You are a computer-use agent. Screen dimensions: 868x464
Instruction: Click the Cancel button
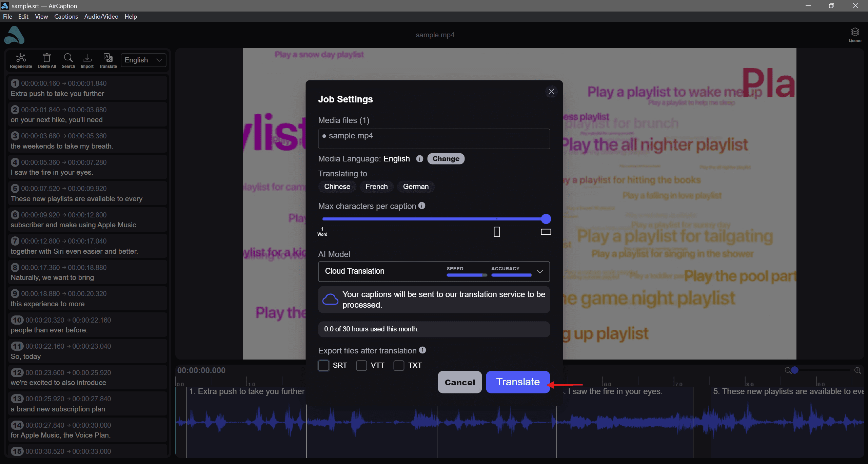pos(460,382)
